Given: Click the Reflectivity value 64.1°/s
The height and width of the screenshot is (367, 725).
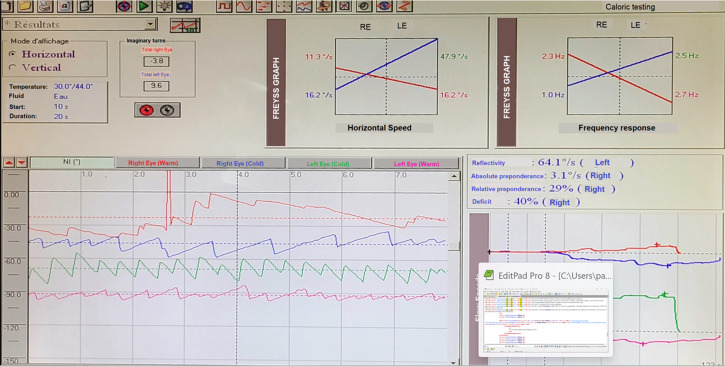Looking at the screenshot, I should pyautogui.click(x=556, y=162).
